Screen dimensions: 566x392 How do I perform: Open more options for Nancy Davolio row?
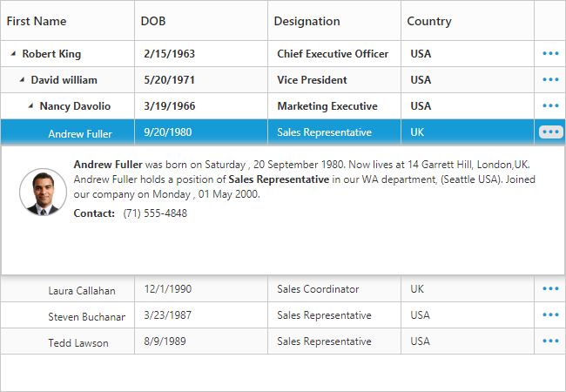550,106
